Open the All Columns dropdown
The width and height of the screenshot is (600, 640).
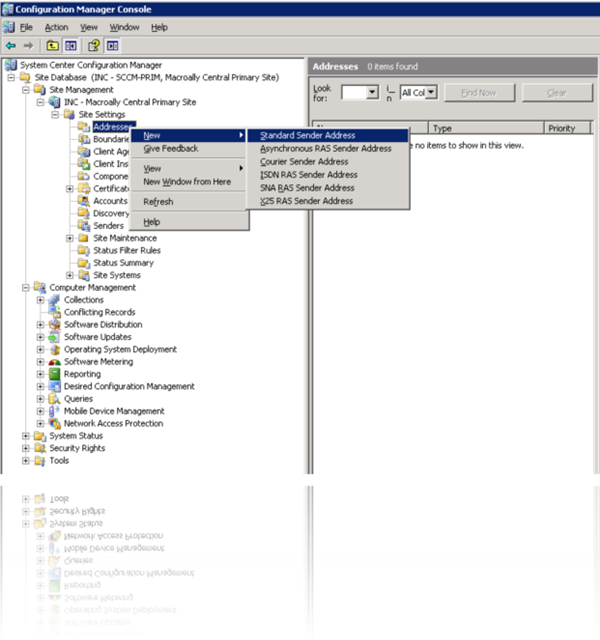click(431, 93)
